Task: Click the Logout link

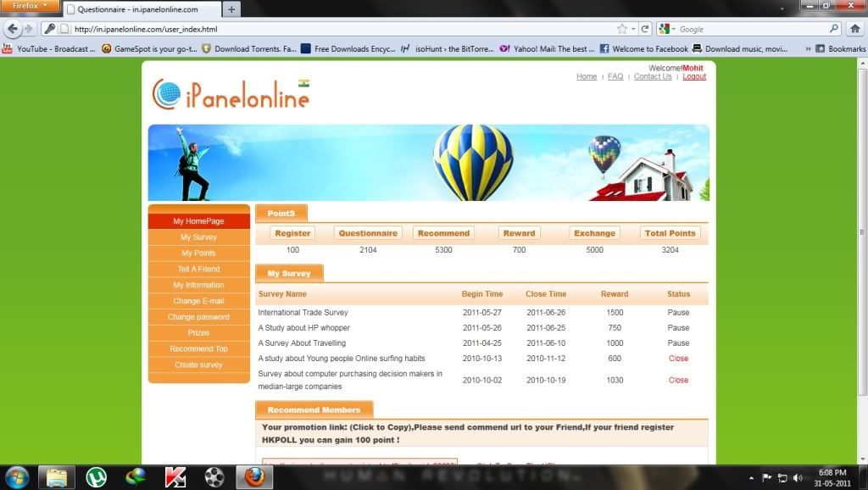Action: click(x=694, y=76)
